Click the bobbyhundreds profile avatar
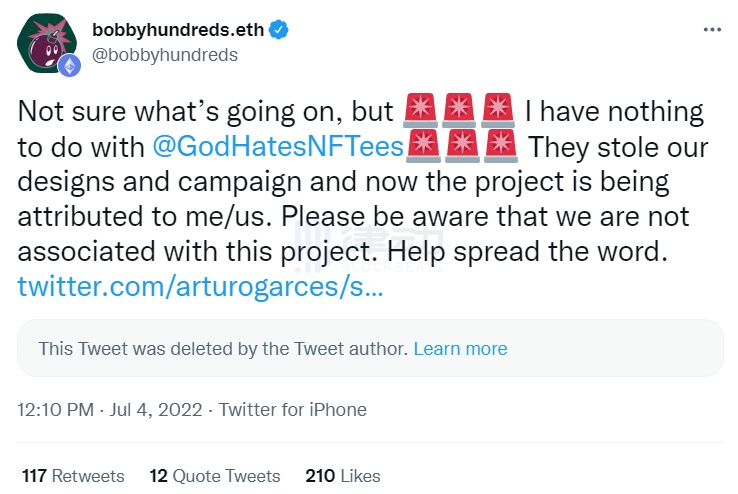738x494 pixels. pyautogui.click(x=46, y=42)
